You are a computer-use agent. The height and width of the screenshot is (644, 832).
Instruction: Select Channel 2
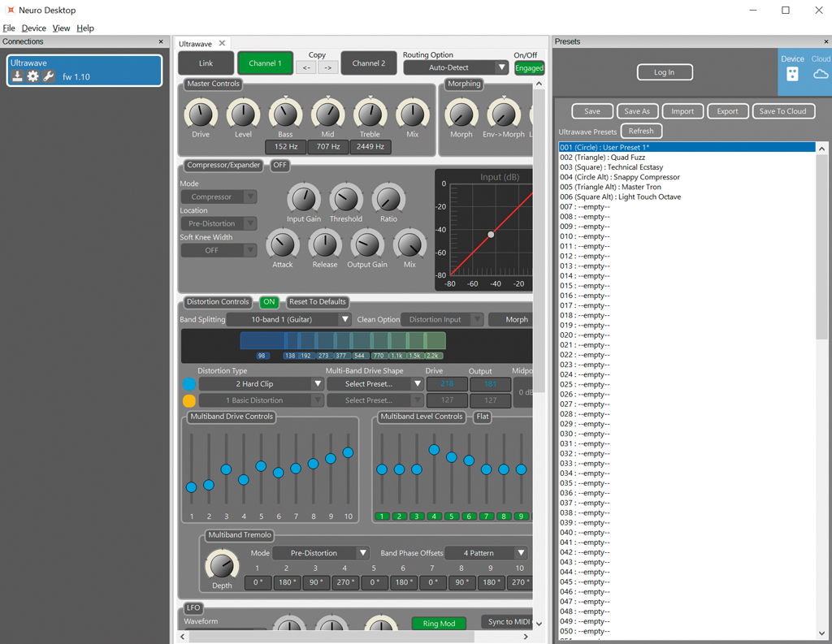pyautogui.click(x=369, y=63)
